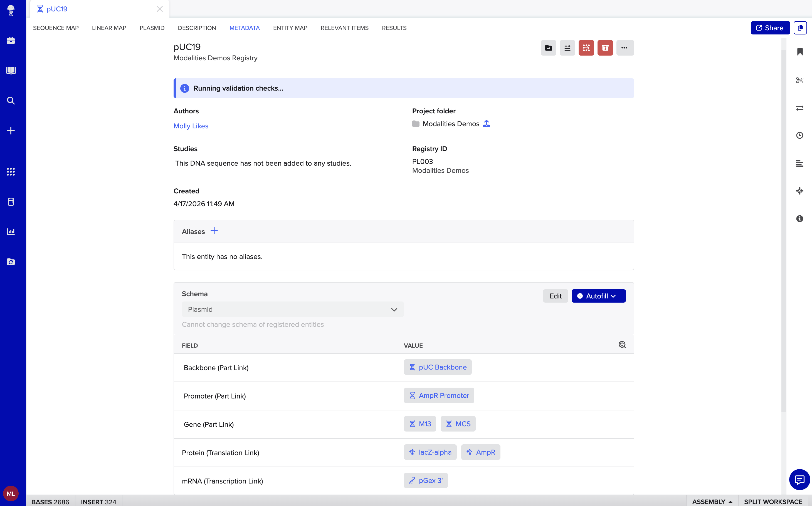Image resolution: width=812 pixels, height=506 pixels.
Task: Click the Share button
Action: coord(770,28)
